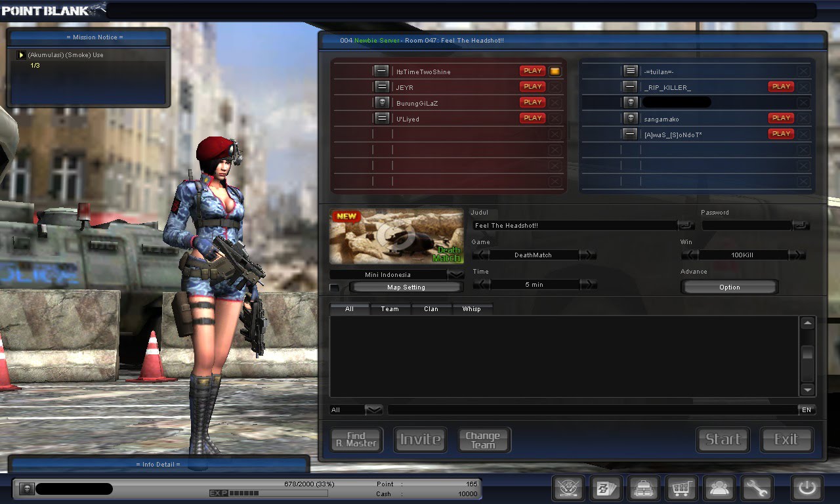
Task: Click the Death Match map thumbnail
Action: click(x=396, y=237)
